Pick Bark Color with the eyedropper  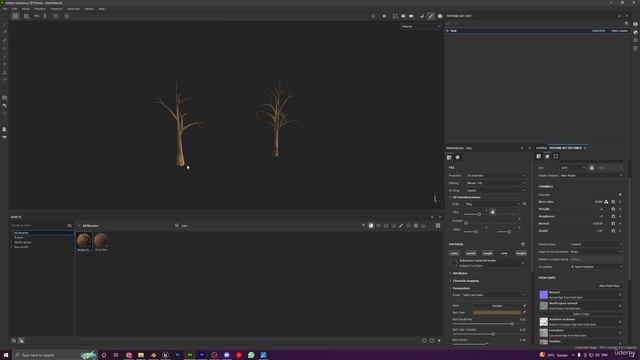[524, 312]
